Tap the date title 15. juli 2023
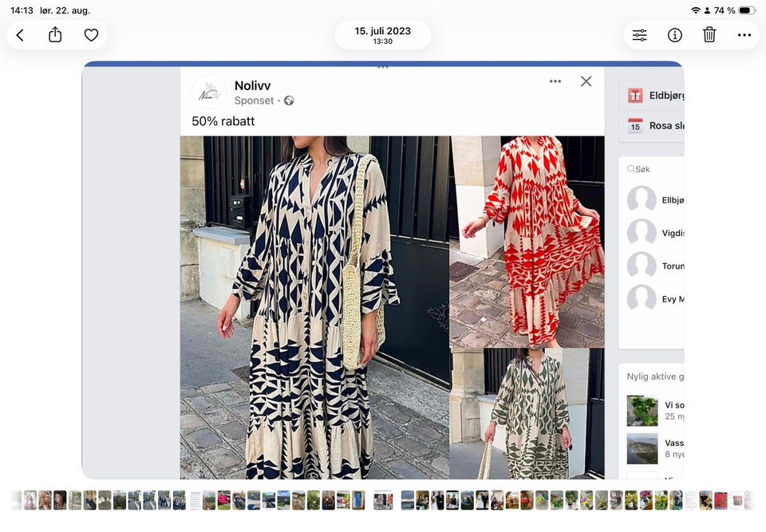Viewport: 766px width, 532px height. pyautogui.click(x=382, y=31)
